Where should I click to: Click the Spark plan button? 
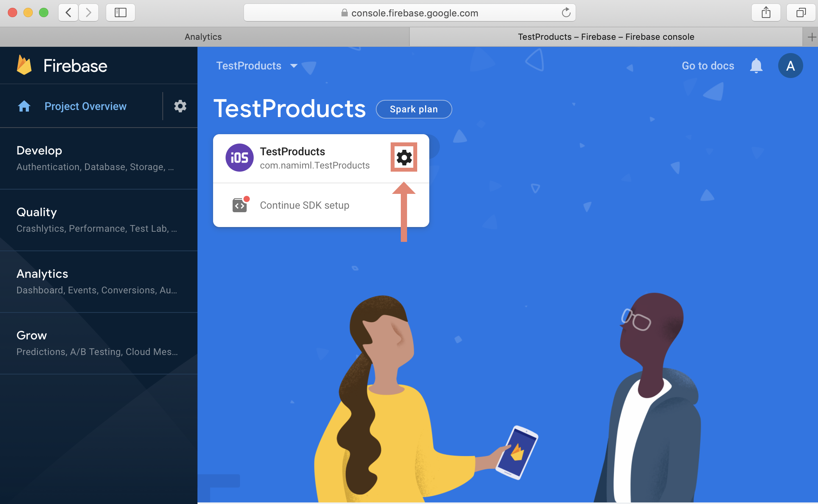(414, 109)
